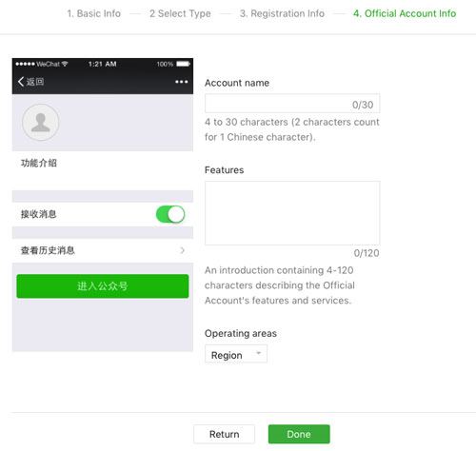The width and height of the screenshot is (476, 451).
Task: Click the signal strength dots in status bar
Action: click(x=25, y=64)
